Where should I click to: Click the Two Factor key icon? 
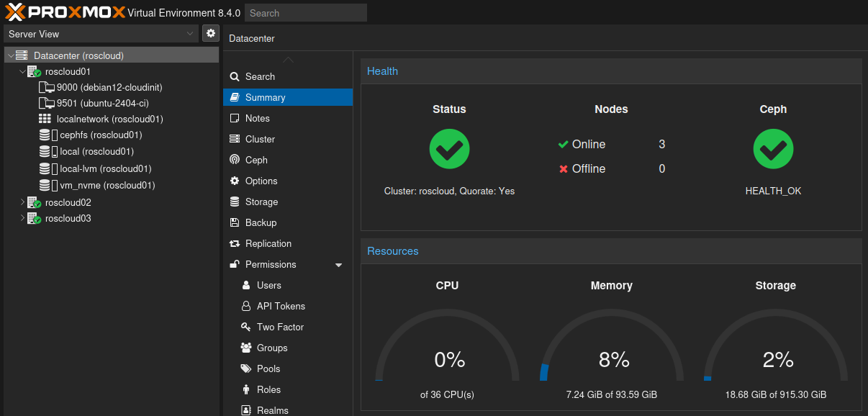245,327
